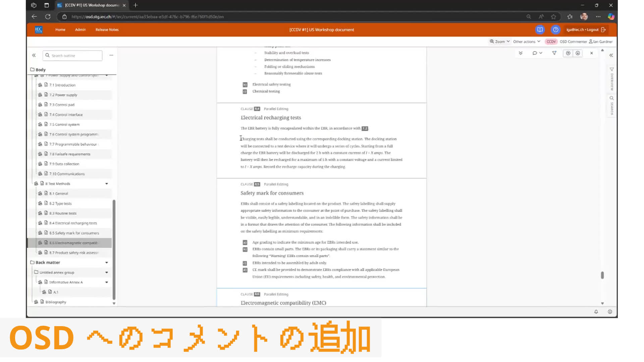
Task: Open the Zoom dropdown
Action: pyautogui.click(x=500, y=42)
